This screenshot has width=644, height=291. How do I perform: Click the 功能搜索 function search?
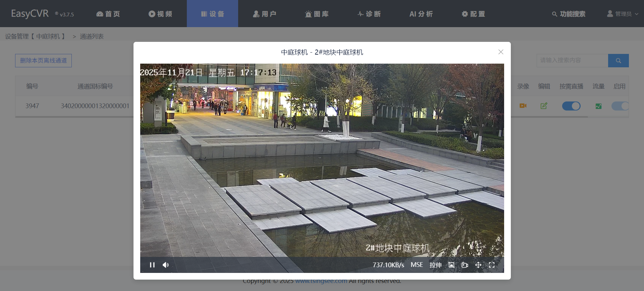coord(569,14)
